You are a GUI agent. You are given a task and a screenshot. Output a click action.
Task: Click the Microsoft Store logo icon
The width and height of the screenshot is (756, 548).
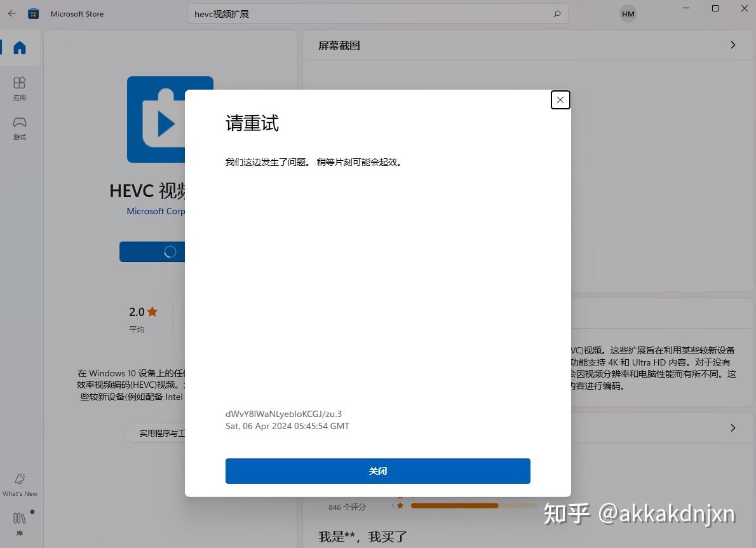point(33,13)
